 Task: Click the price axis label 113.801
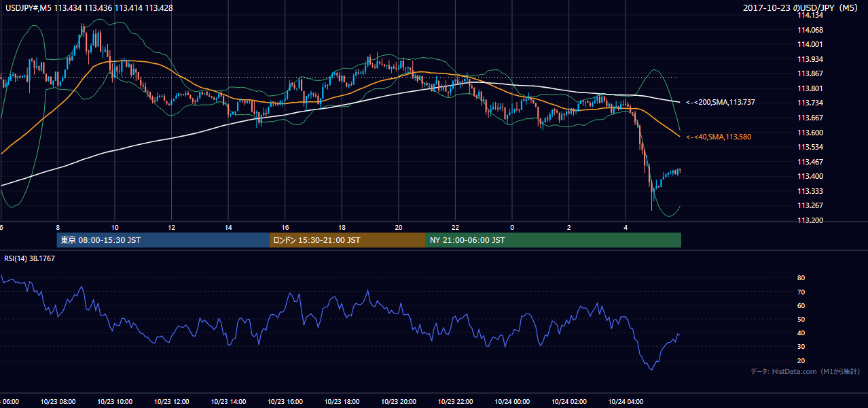tap(809, 88)
